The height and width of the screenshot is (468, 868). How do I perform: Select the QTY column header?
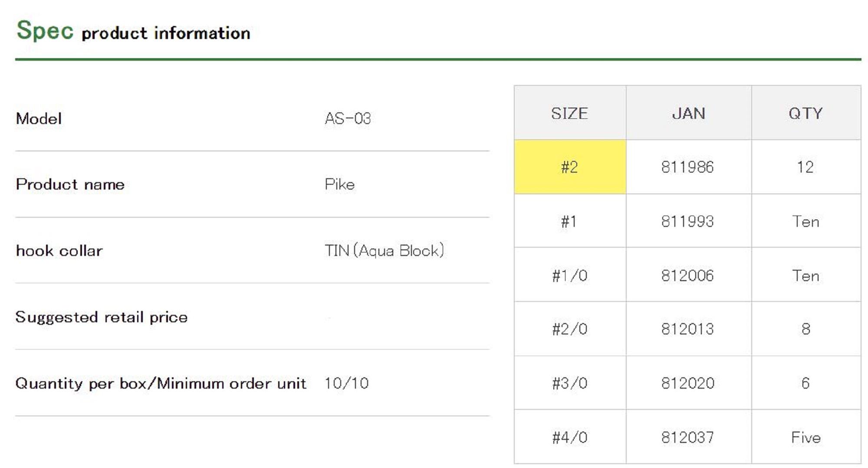(x=806, y=113)
